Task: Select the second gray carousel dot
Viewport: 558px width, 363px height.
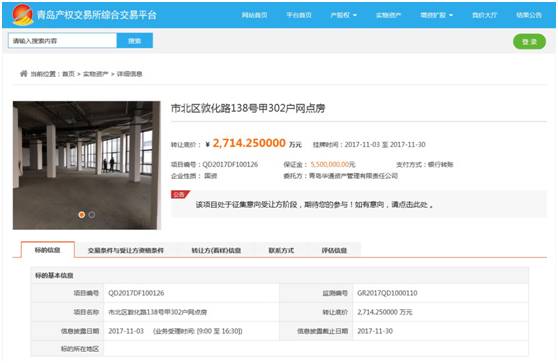Action: (92, 215)
